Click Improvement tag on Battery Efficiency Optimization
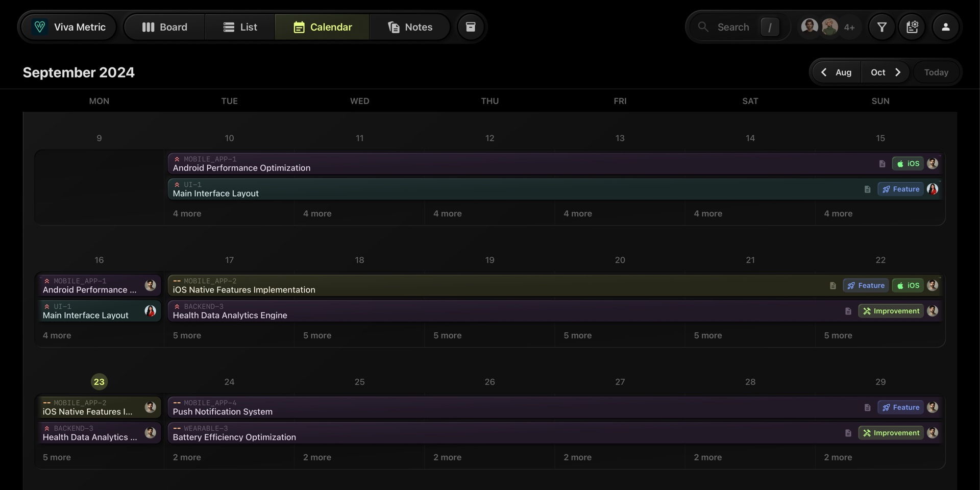 pyautogui.click(x=891, y=433)
